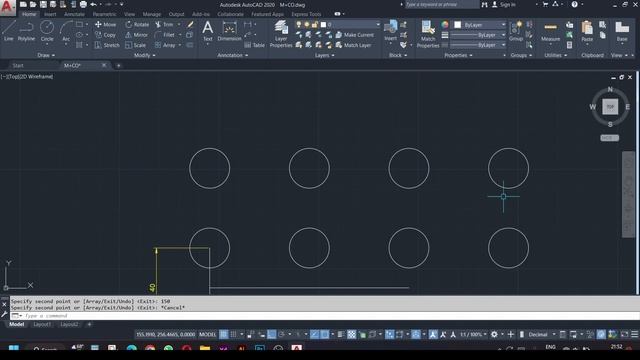This screenshot has height=360, width=640.
Task: Toggle snap mode in status bar
Action: (233, 335)
